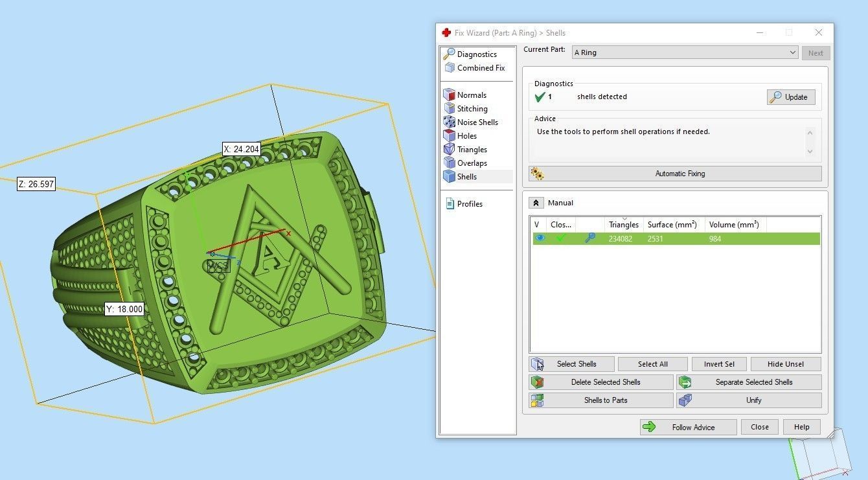Screen dimensions: 868x480
Task: Click the Update diagnostics button
Action: [x=791, y=97]
